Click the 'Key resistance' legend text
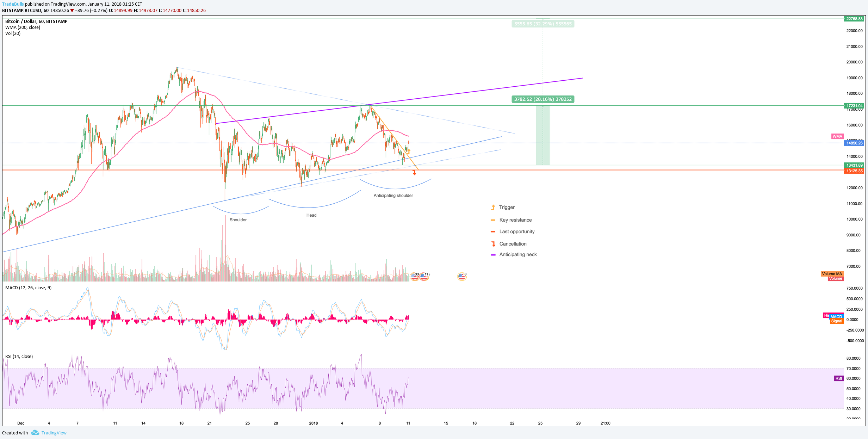868x439 pixels. click(516, 220)
